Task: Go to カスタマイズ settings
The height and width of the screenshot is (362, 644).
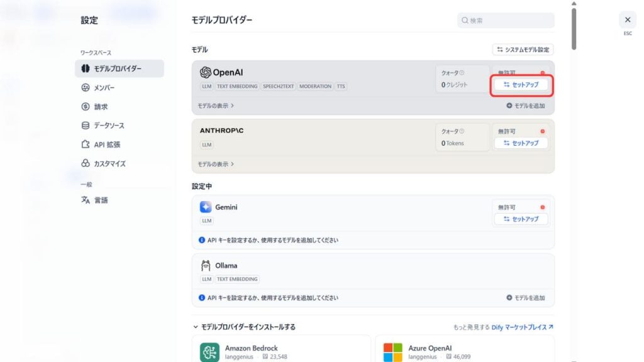Action: [x=109, y=163]
